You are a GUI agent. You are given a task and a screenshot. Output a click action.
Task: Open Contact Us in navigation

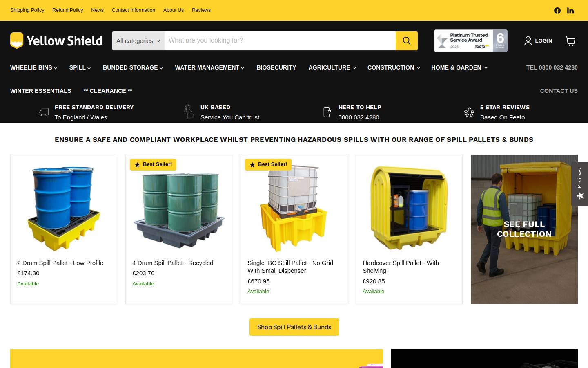559,91
